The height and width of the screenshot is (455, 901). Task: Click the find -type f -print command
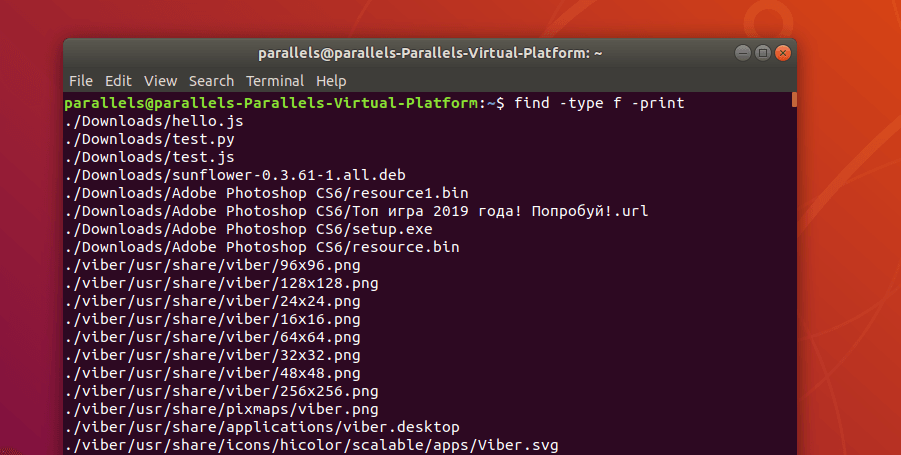coord(599,103)
